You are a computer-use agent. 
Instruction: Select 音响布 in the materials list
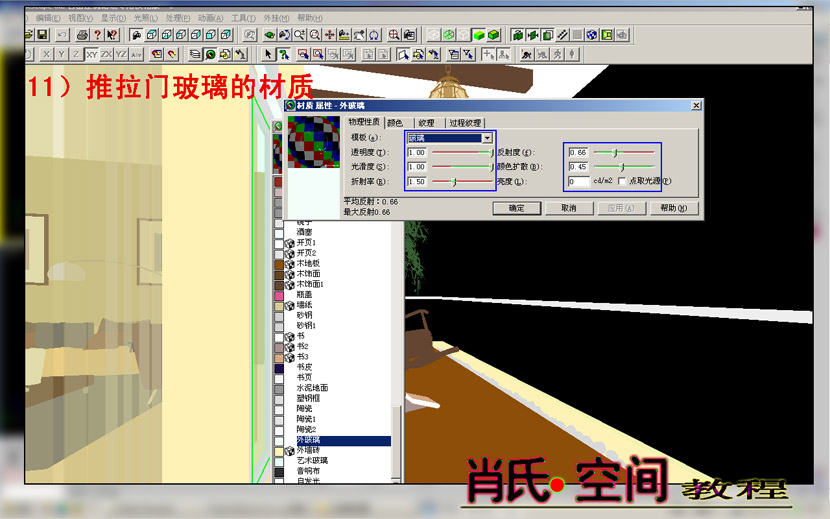coord(308,471)
